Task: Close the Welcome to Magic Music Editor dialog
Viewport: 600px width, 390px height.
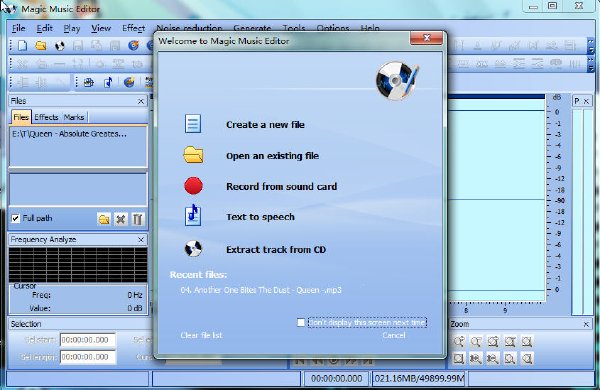Action: tap(427, 38)
